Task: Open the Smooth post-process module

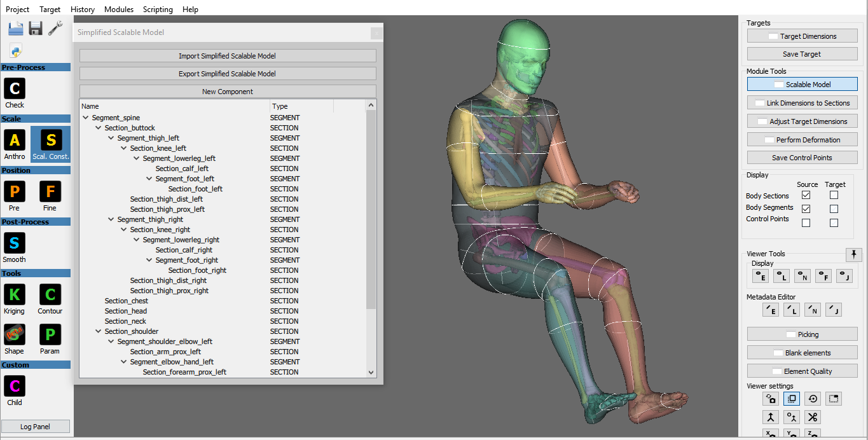Action: (15, 247)
